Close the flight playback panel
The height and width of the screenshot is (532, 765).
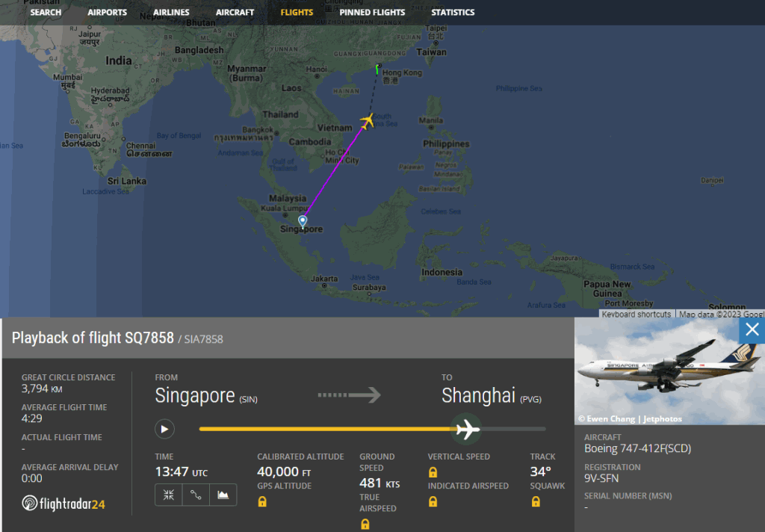coord(752,330)
